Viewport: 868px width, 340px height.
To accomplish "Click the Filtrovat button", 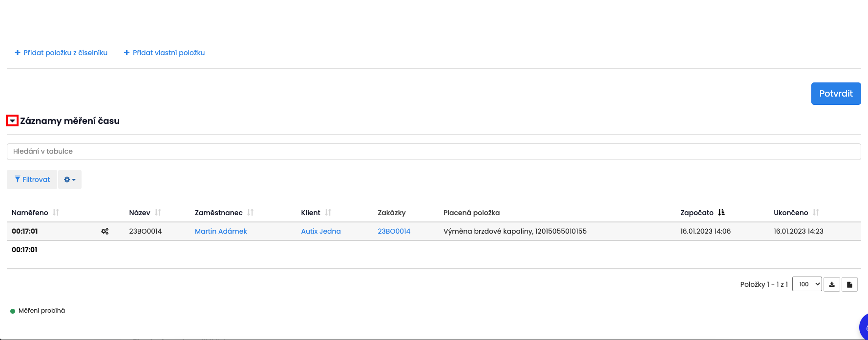I will 32,180.
